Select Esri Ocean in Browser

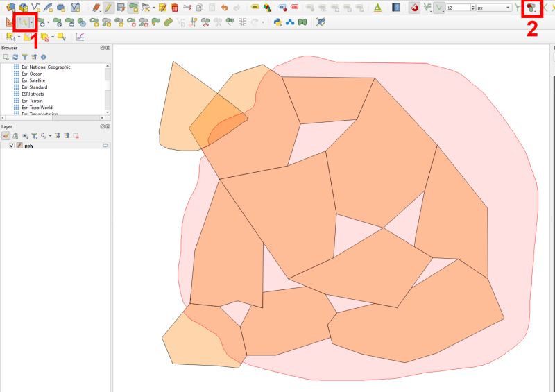(32, 74)
